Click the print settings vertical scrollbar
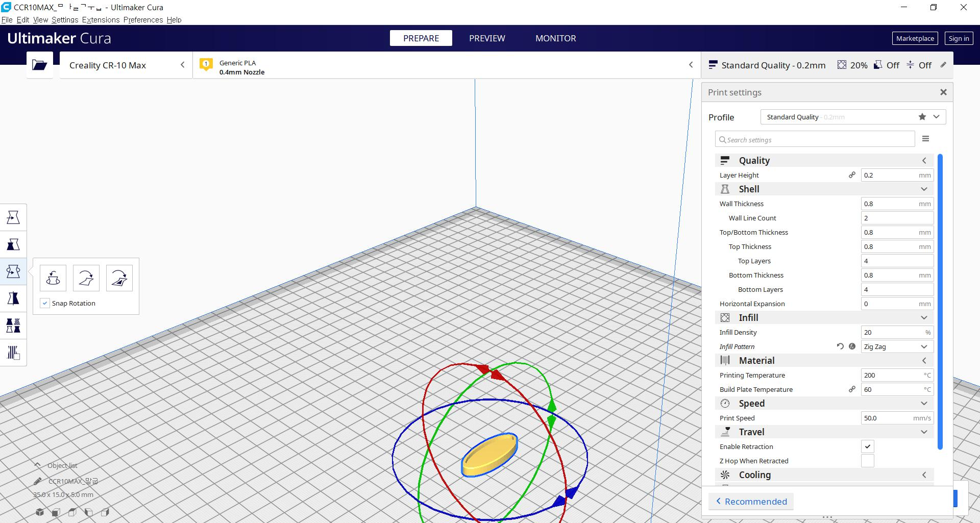Screen dimensions: 980x523 [940, 301]
